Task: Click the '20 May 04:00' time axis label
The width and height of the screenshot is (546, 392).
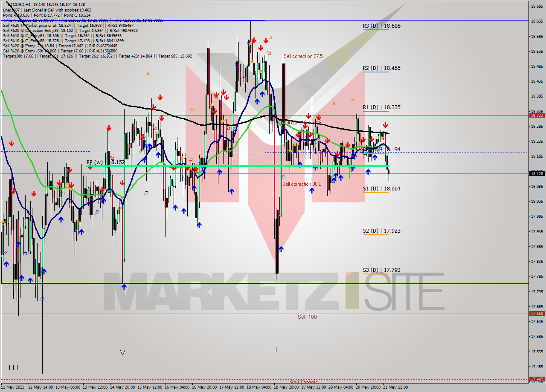Action: [341, 387]
